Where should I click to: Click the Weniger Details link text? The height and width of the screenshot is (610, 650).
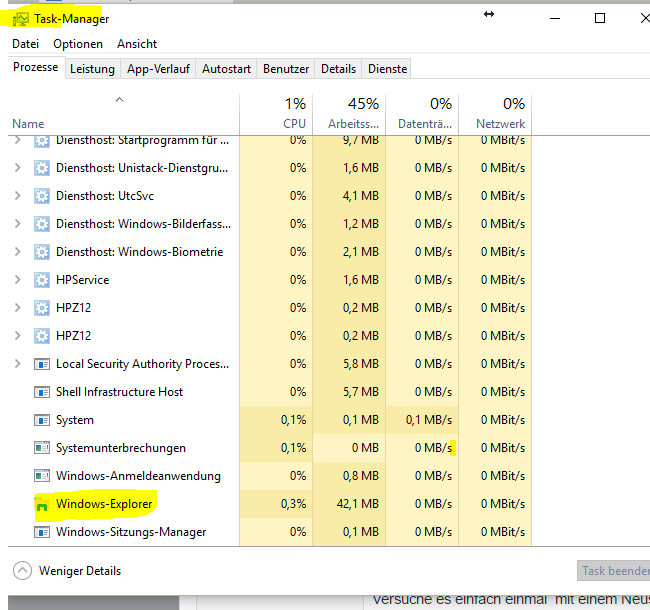(80, 571)
